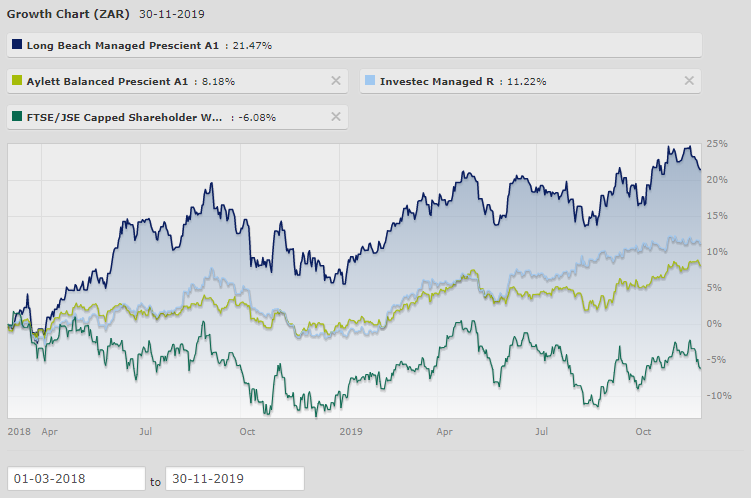751x498 pixels.
Task: Click the teal FTSE/JSE Capped swatch
Action: 17,117
